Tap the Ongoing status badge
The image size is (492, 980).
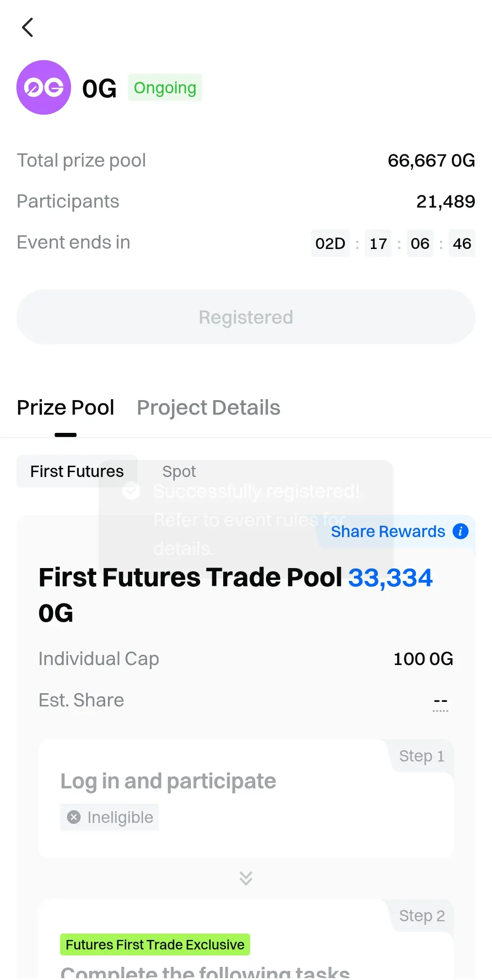pos(165,87)
